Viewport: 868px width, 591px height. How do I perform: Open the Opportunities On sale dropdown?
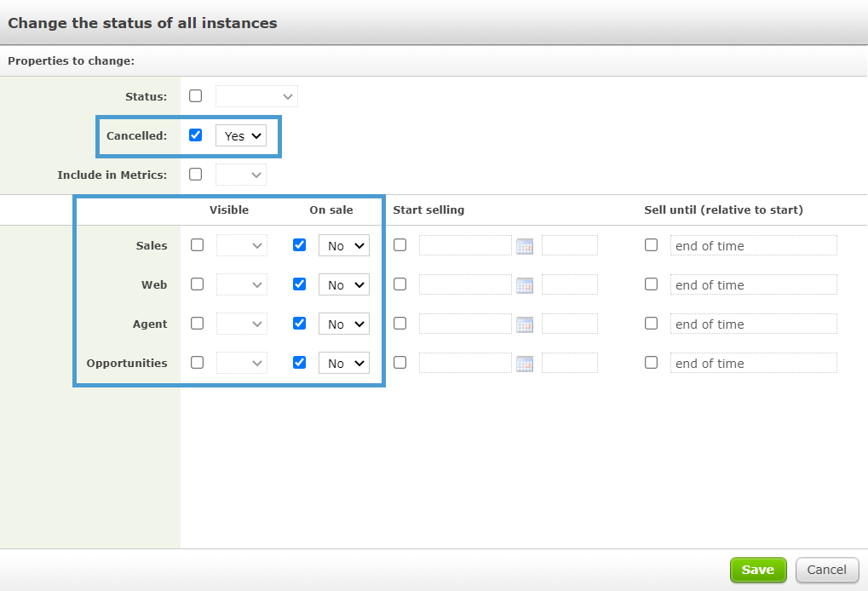click(x=344, y=363)
